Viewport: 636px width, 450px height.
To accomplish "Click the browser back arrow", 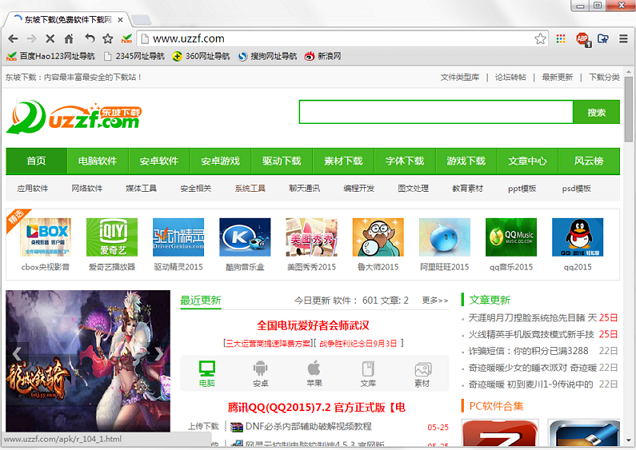I will click(x=13, y=39).
